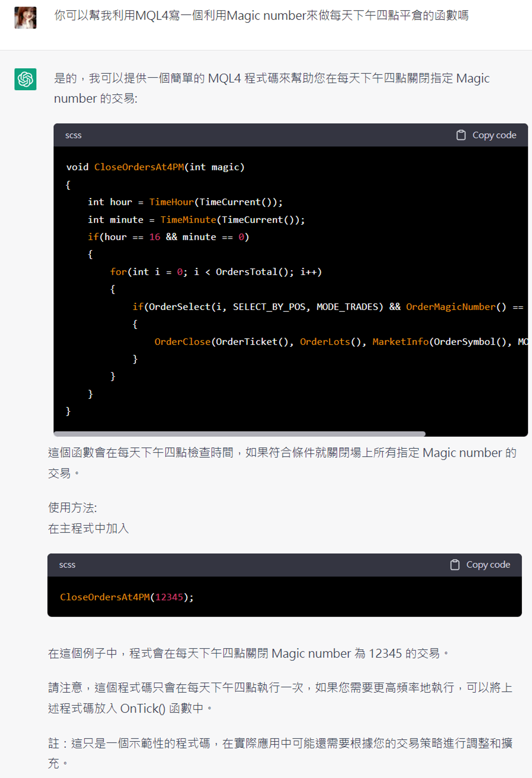
Task: Click the user's question text about MQL4 Magic number
Action: 261,16
